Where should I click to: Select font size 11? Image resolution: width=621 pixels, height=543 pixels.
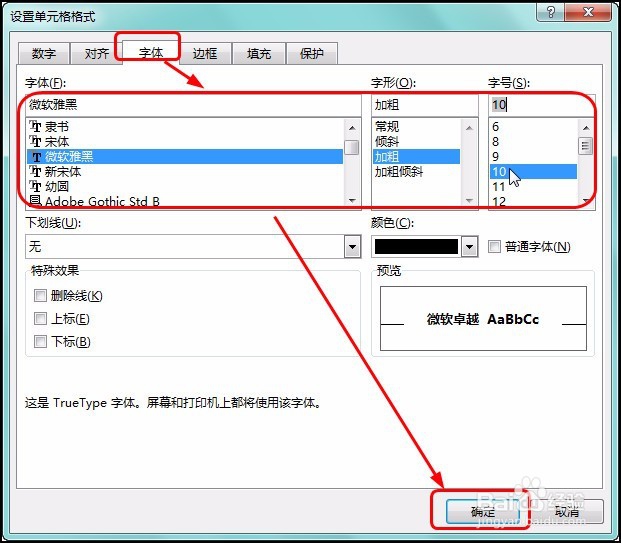click(x=533, y=186)
